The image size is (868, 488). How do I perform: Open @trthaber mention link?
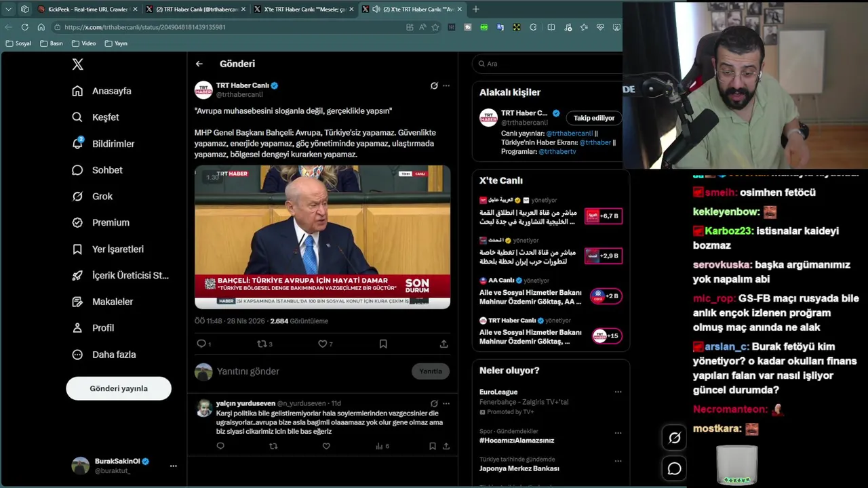pyautogui.click(x=595, y=142)
